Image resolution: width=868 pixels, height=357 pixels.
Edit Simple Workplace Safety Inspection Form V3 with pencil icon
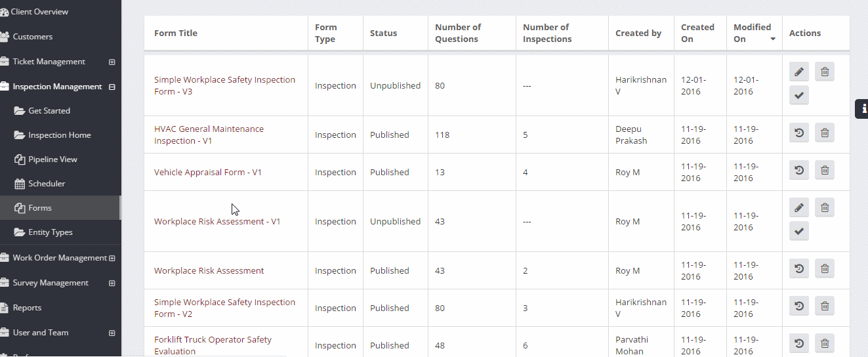pyautogui.click(x=798, y=72)
